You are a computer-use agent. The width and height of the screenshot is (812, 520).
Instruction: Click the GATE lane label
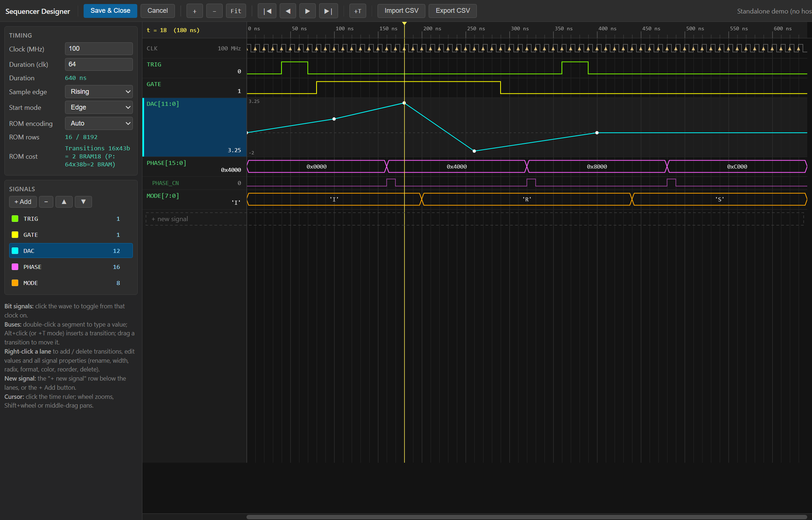click(154, 84)
